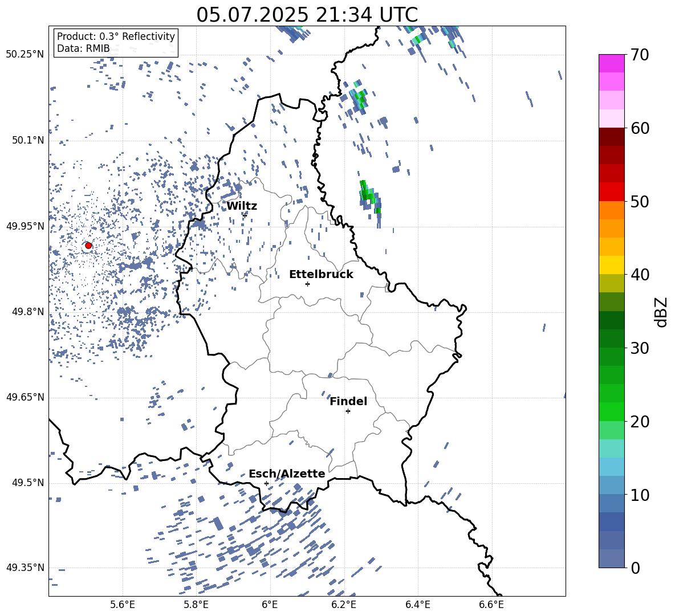This screenshot has height=616, width=675.
Task: Click the green echo cell east of Wiltz
Action: coord(369,197)
